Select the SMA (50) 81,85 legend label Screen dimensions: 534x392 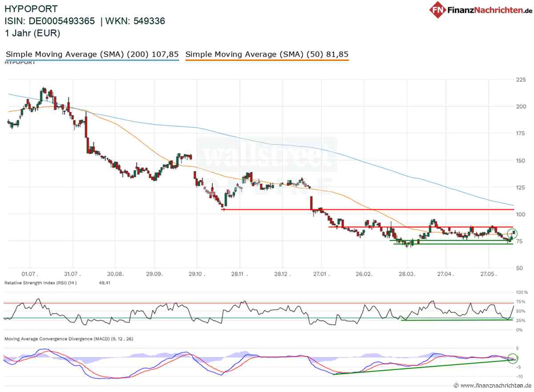(x=267, y=54)
